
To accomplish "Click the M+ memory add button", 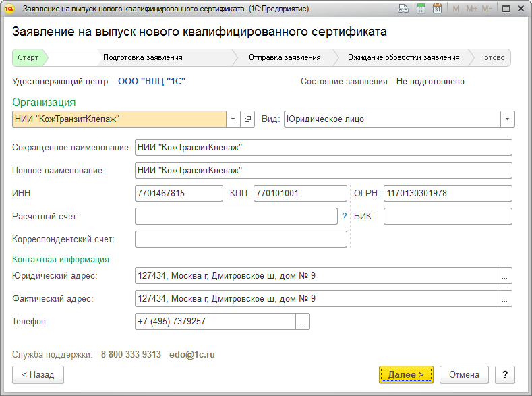I will [x=471, y=9].
